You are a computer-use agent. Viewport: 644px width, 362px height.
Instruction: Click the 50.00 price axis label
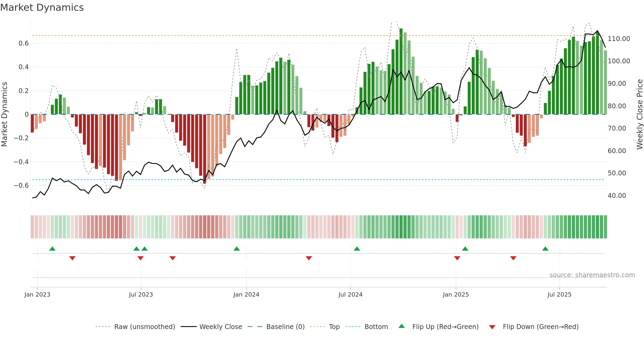tap(617, 173)
